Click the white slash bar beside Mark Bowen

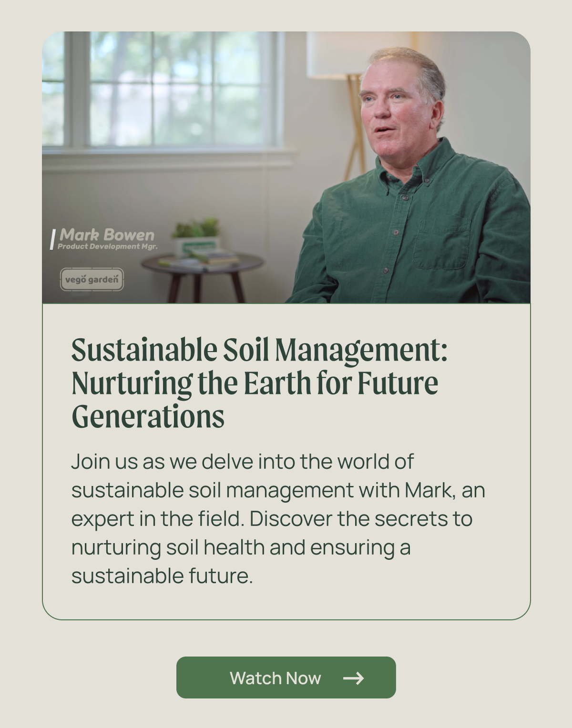click(53, 239)
